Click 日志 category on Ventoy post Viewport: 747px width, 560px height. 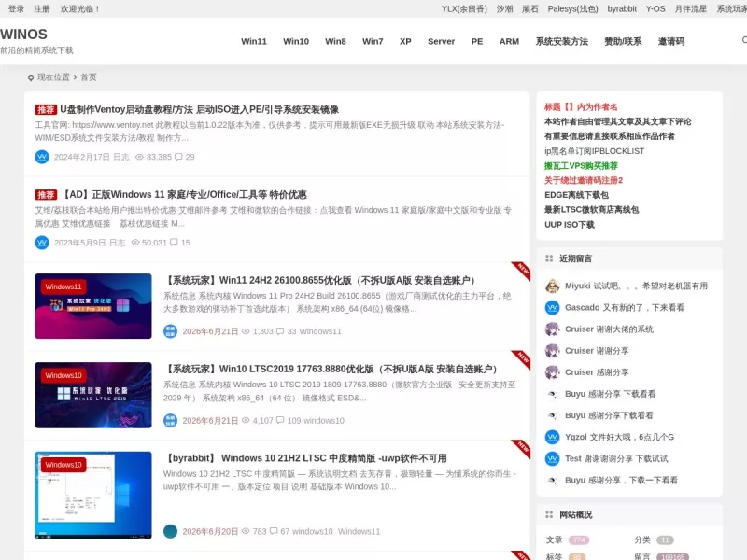[121, 157]
